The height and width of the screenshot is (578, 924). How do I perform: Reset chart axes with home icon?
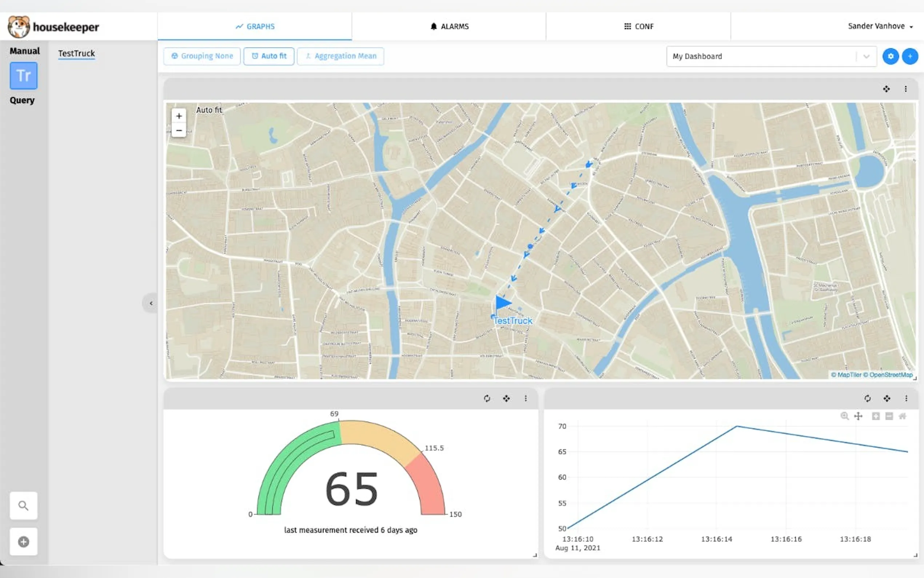pos(902,416)
